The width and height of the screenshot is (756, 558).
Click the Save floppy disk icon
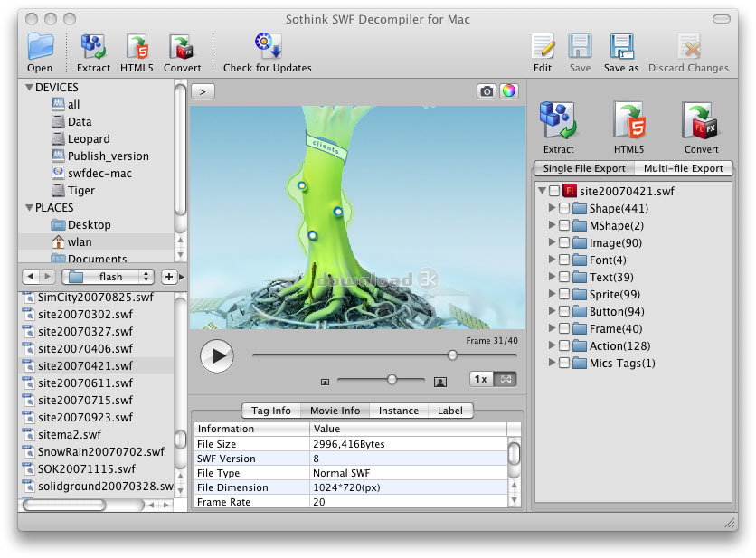click(580, 46)
